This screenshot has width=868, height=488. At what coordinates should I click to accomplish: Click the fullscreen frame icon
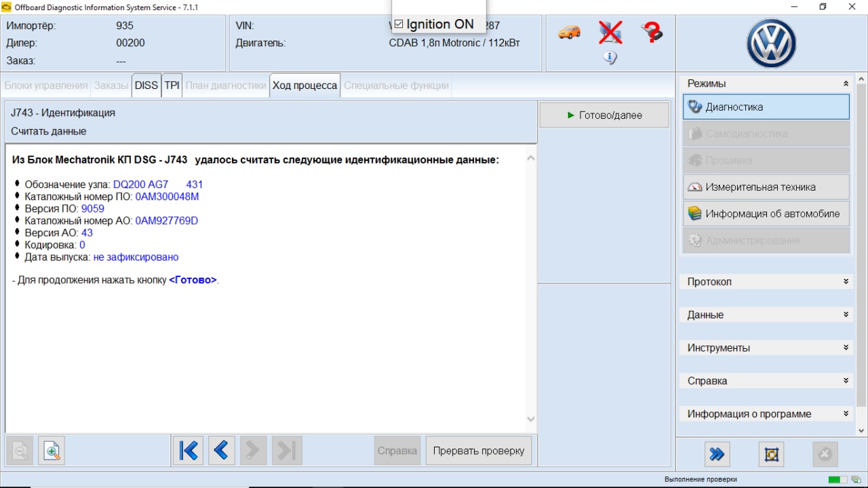(771, 454)
